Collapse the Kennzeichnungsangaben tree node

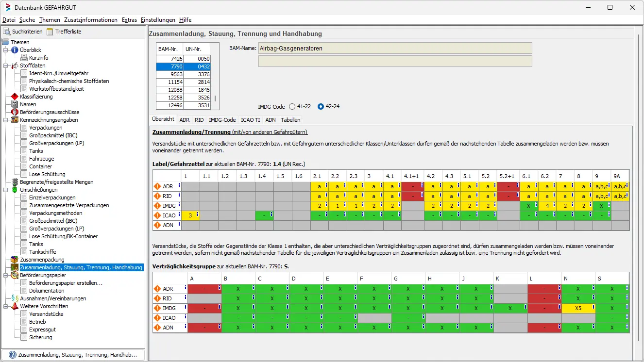pos(6,120)
